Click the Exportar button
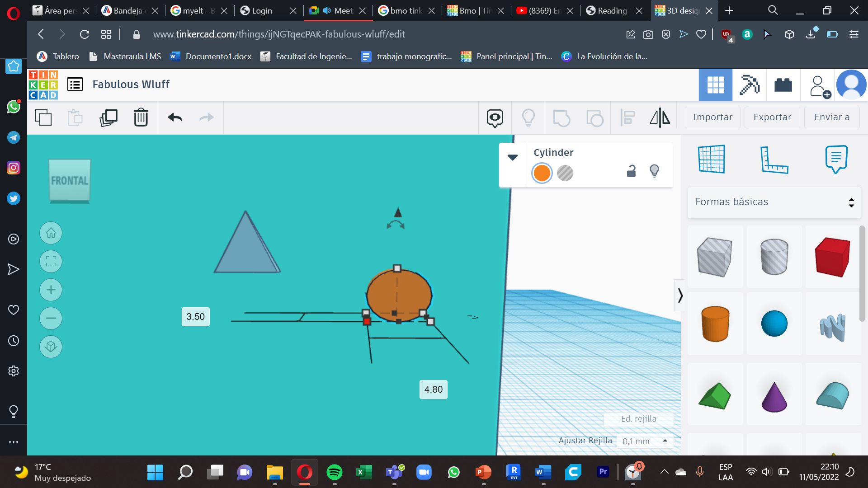 (772, 117)
